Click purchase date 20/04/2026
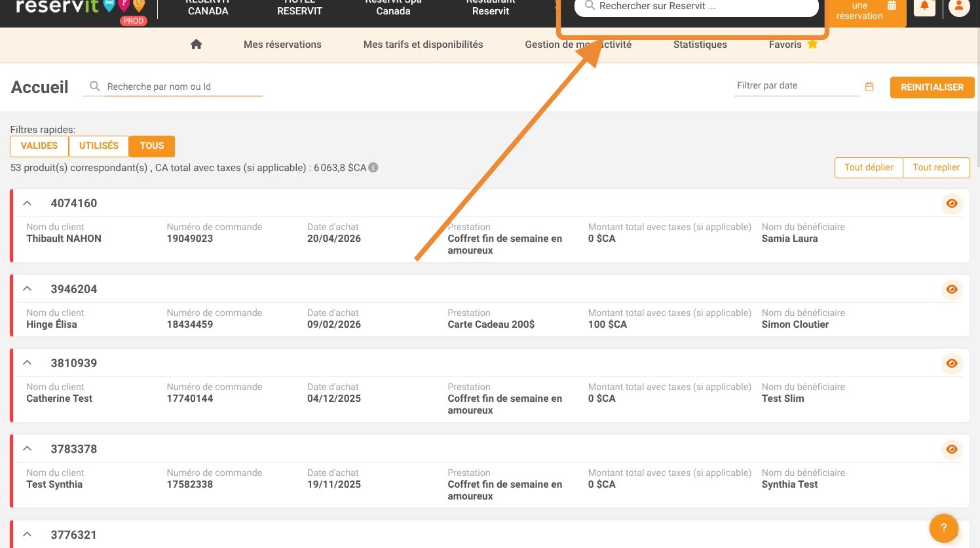Screen dimensions: 980x548 tap(334, 239)
